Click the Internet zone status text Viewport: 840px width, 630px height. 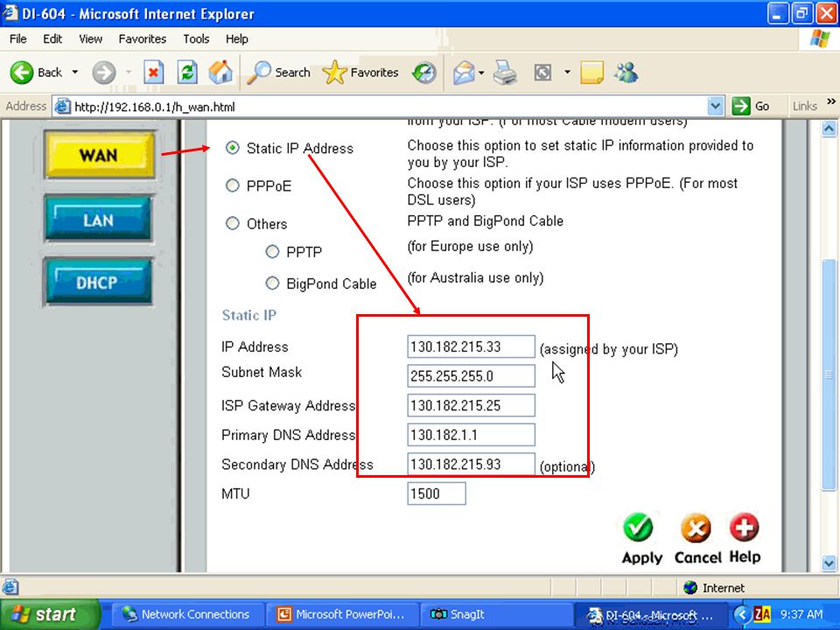click(x=724, y=588)
